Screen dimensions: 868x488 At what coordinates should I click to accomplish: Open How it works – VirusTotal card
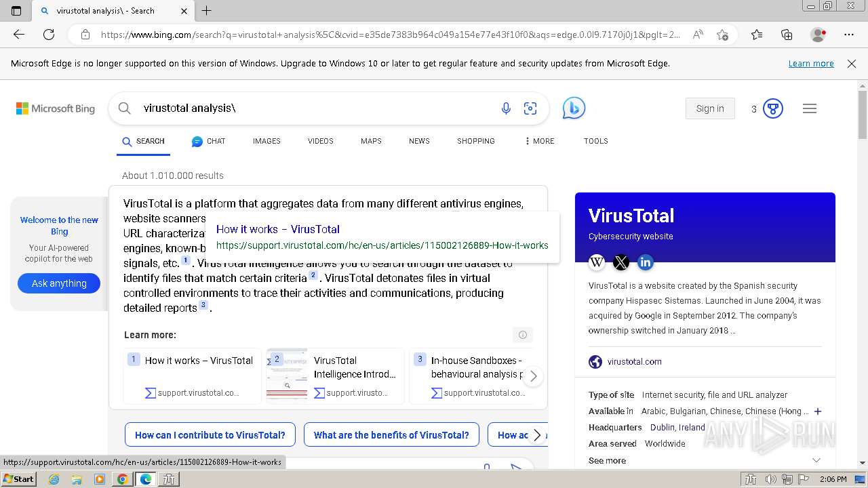pyautogui.click(x=192, y=376)
